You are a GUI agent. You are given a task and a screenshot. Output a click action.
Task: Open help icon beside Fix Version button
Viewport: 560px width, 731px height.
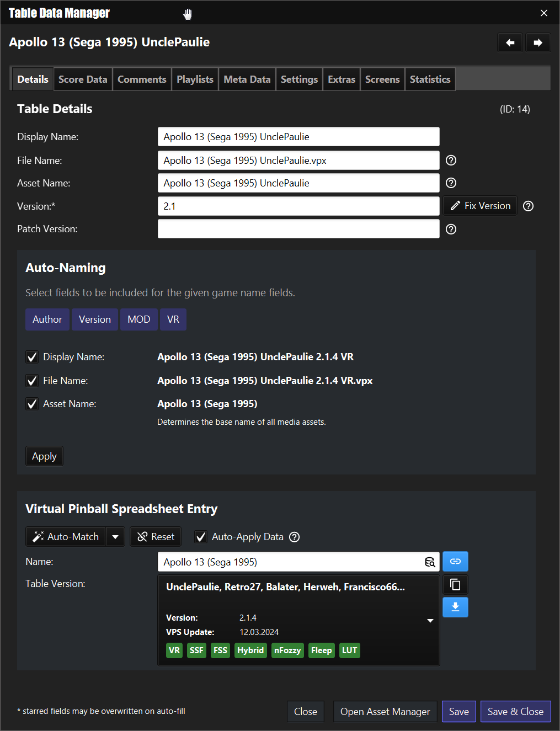pos(528,206)
